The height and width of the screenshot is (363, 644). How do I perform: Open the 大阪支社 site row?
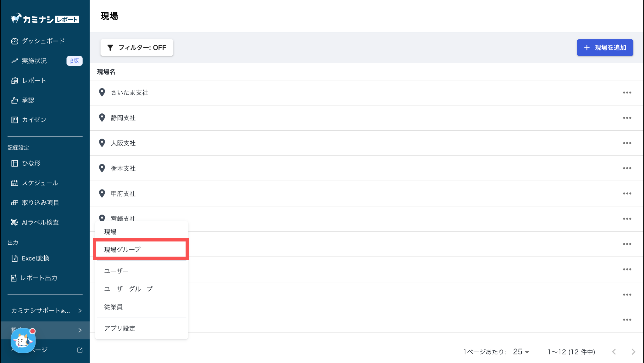123,143
